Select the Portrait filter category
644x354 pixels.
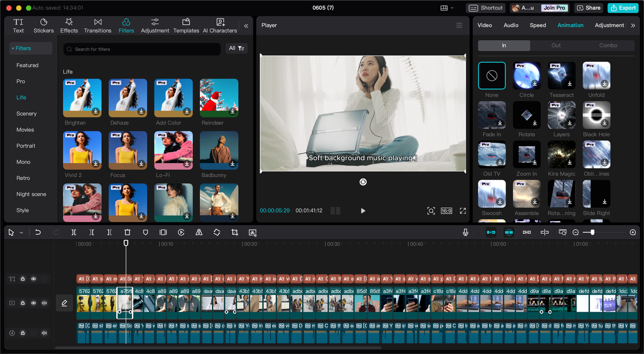(26, 146)
